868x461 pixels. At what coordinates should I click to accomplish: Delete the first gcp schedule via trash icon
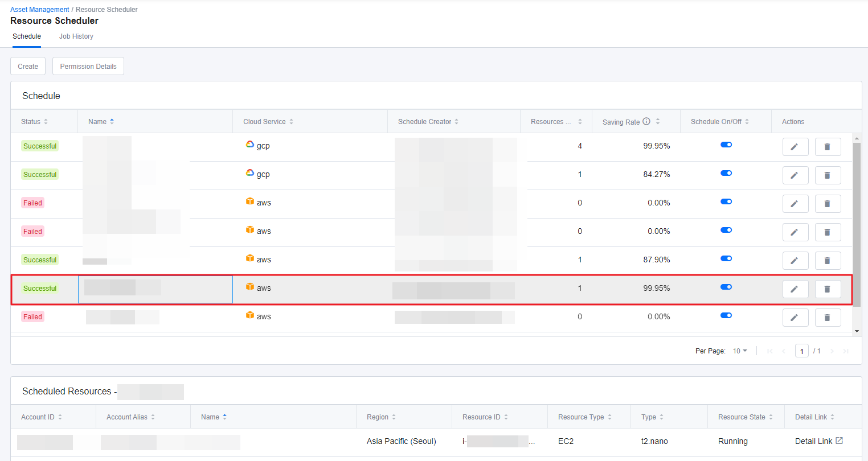pos(828,147)
